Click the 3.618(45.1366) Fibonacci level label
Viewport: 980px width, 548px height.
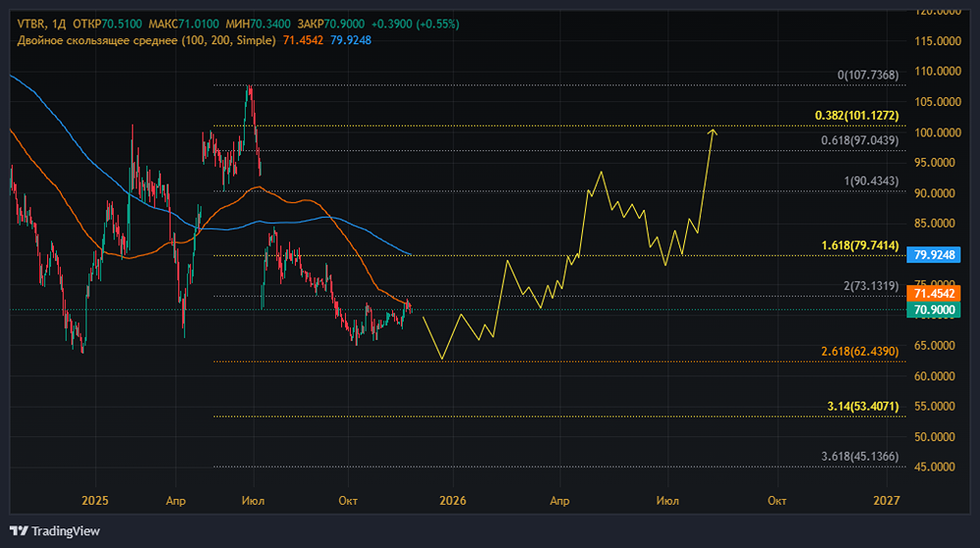[x=859, y=456]
